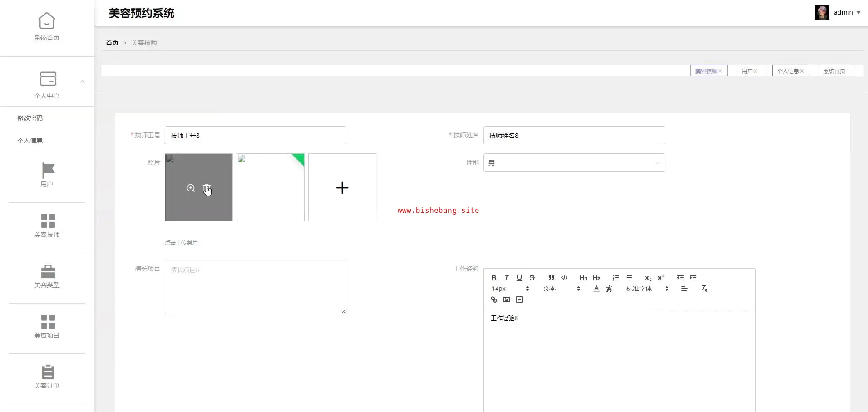Select the second uploaded photo thumbnail

click(271, 187)
